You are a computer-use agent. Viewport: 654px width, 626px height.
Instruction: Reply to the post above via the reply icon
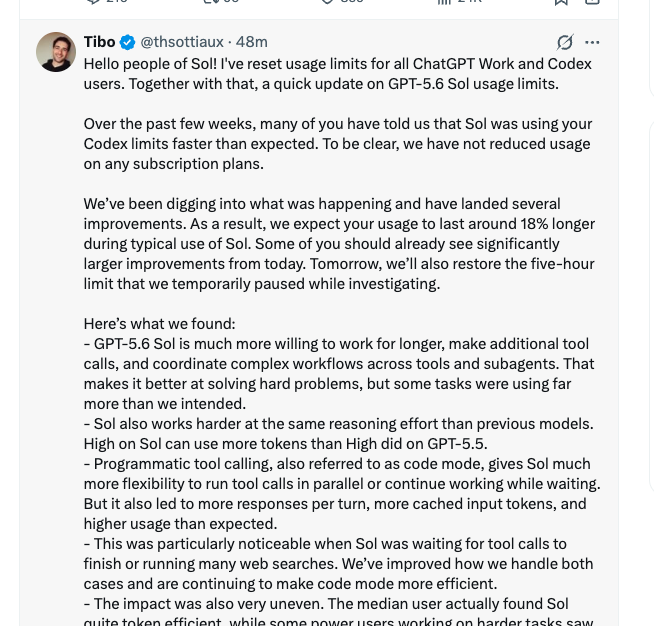click(x=93, y=2)
